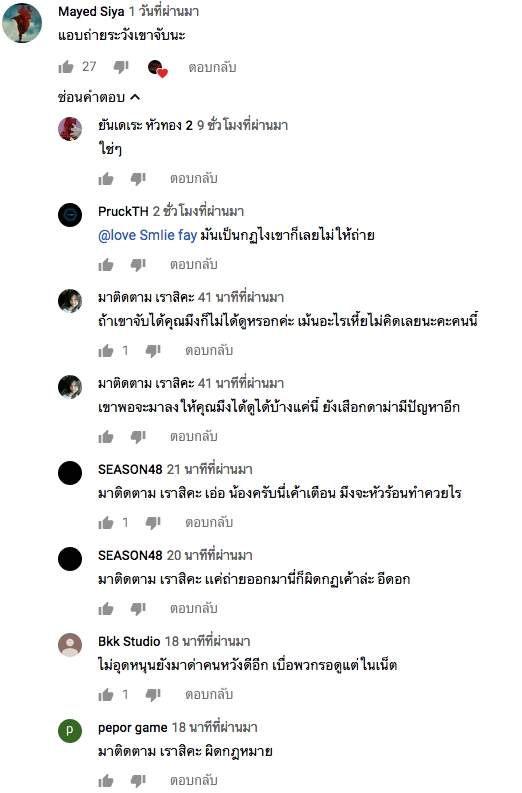The image size is (522, 793).
Task: Like Mayed Siya's comment with 27 likes
Action: (66, 67)
